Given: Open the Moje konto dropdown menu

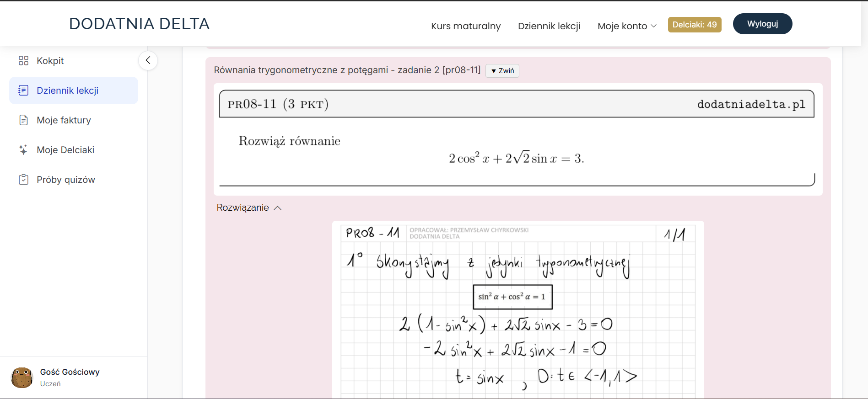Looking at the screenshot, I should [627, 26].
